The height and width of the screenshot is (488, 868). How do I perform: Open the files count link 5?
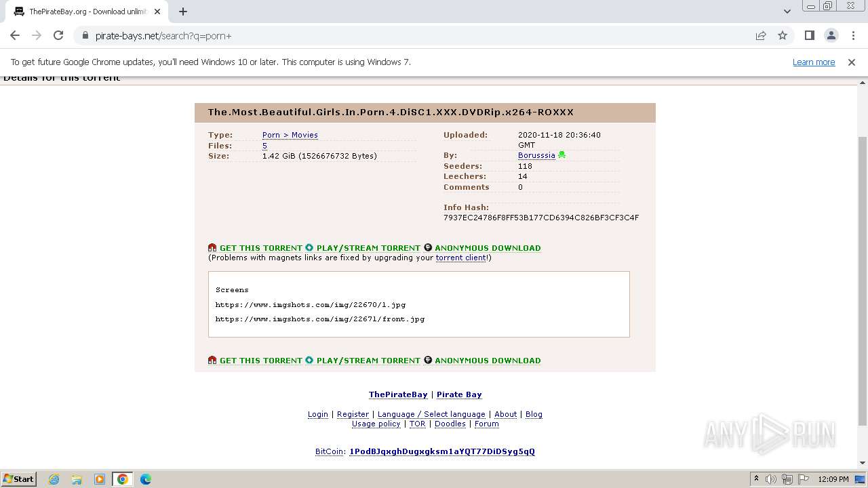264,146
